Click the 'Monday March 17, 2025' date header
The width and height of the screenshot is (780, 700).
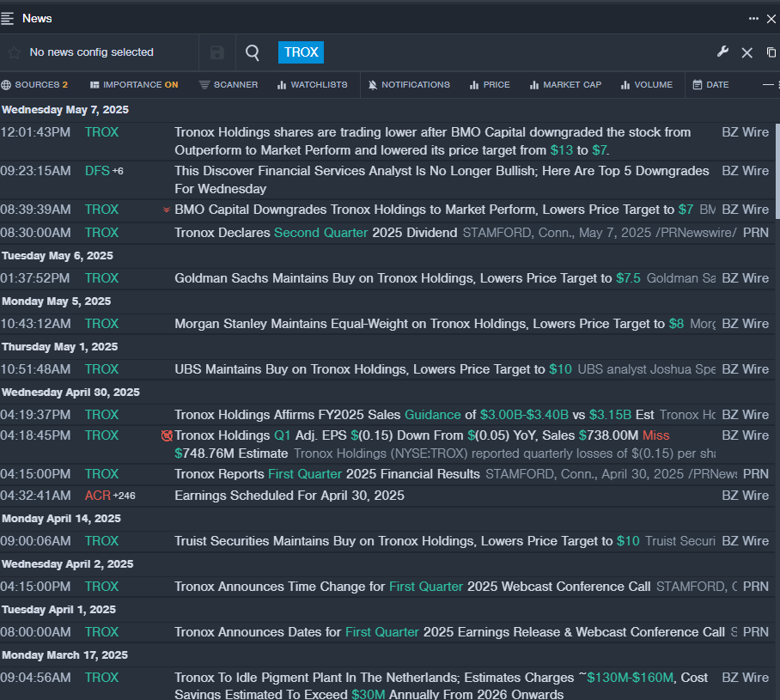(x=64, y=655)
